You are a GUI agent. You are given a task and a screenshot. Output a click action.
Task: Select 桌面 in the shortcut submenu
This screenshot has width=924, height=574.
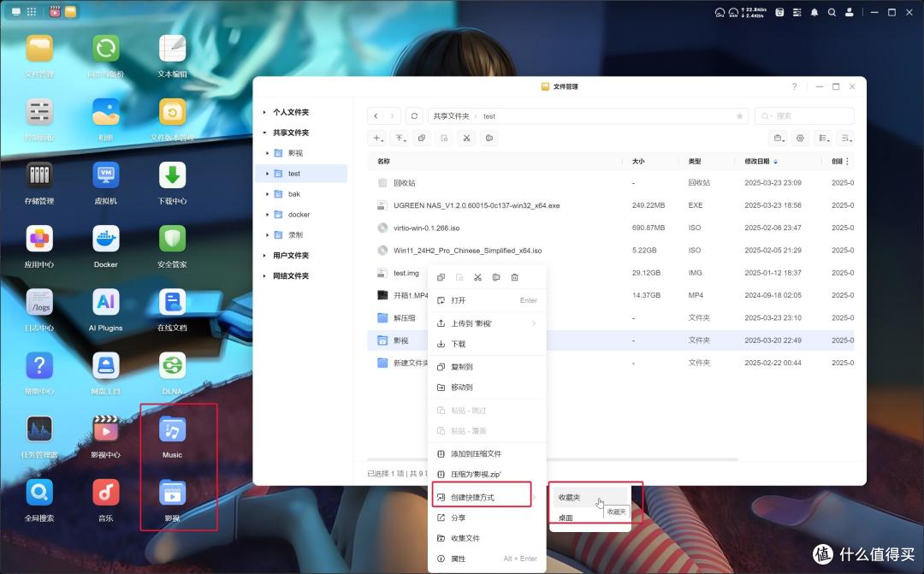pos(589,518)
